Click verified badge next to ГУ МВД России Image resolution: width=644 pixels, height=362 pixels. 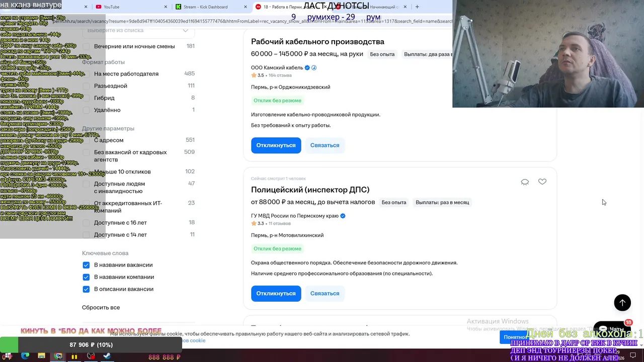click(343, 216)
